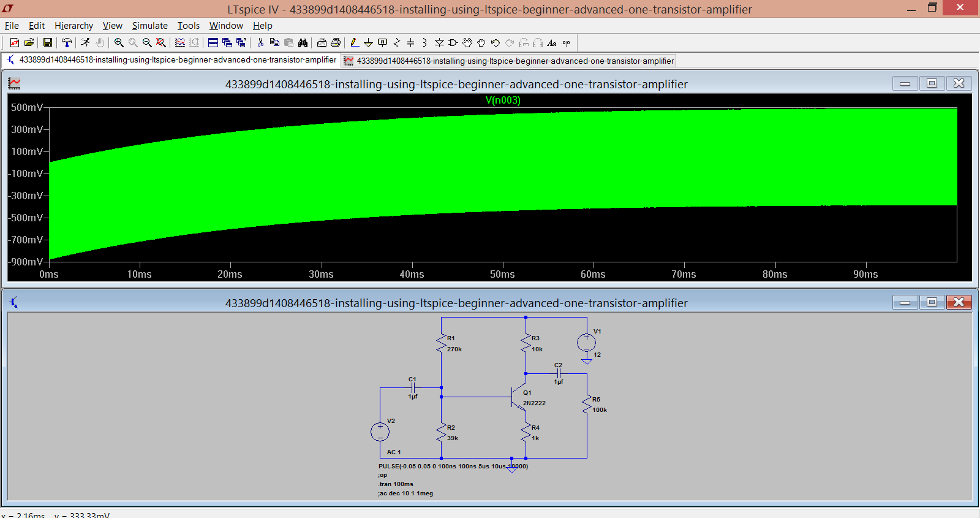Image resolution: width=980 pixels, height=518 pixels.
Task: Save the schematic with floppy icon
Action: (47, 43)
